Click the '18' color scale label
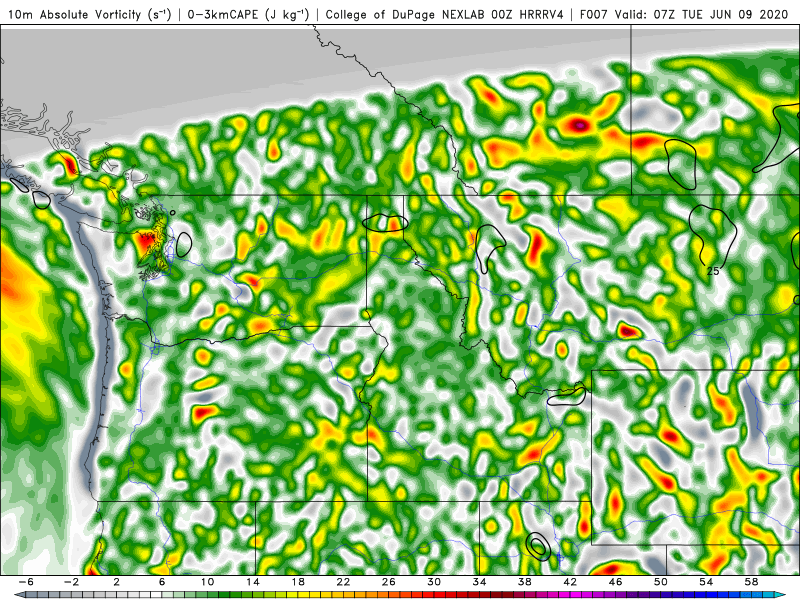Viewport: 800px width, 600px height. [298, 582]
